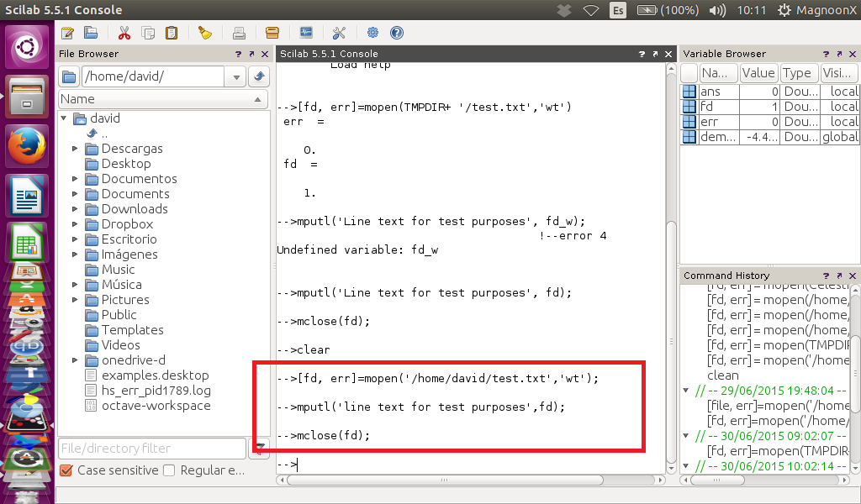Image resolution: width=861 pixels, height=504 pixels.
Task: Open the 10:11 clock menu
Action: 751,10
